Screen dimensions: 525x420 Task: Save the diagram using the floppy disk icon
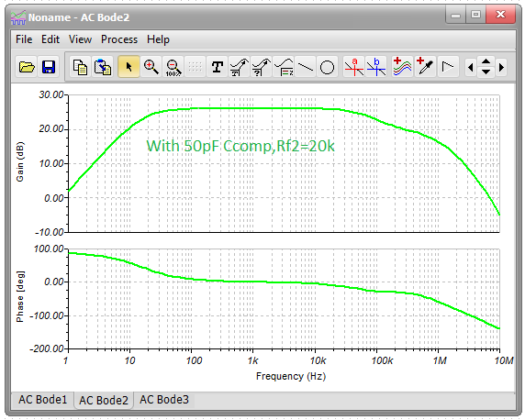(49, 67)
